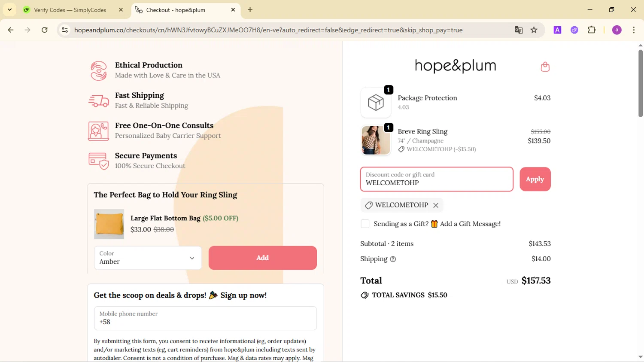The height and width of the screenshot is (362, 644).
Task: Click the Large Flat Bottom Bag thumbnail
Action: point(109,224)
